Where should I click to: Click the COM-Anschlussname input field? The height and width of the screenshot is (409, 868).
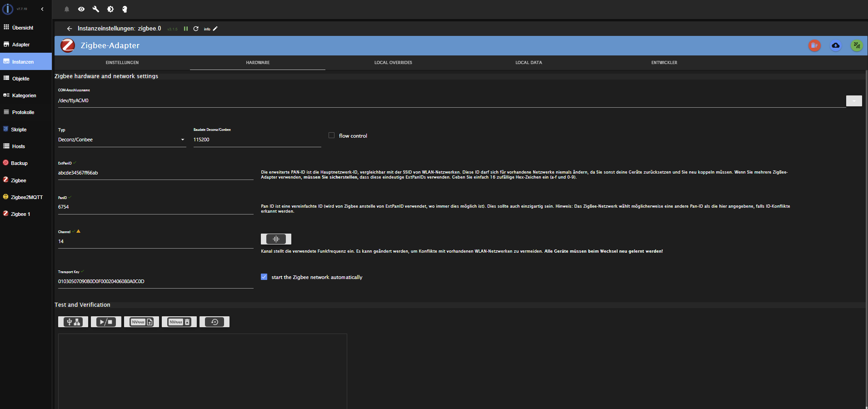(x=451, y=101)
